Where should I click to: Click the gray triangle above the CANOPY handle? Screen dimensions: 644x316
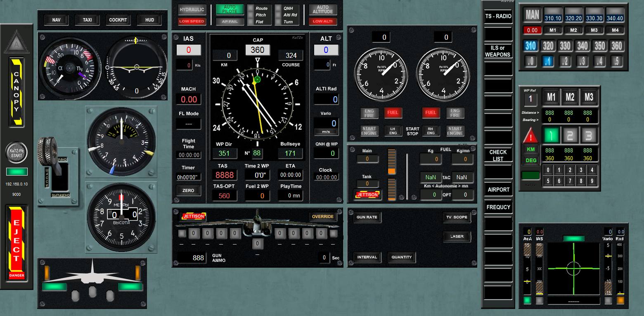click(17, 43)
